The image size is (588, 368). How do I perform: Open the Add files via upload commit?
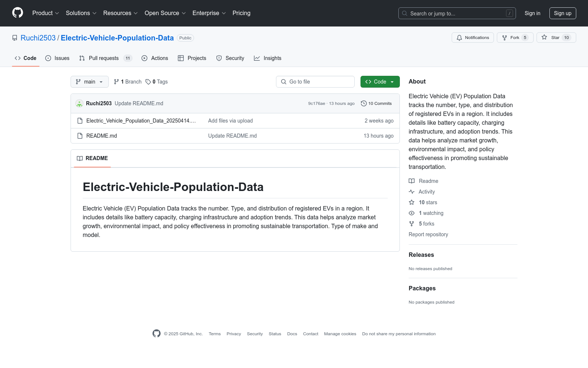point(230,121)
